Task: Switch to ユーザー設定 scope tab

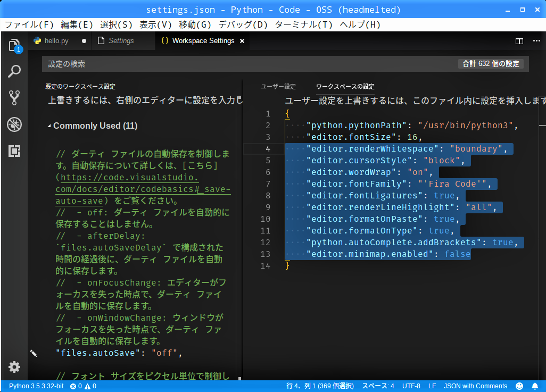Action: (x=278, y=87)
